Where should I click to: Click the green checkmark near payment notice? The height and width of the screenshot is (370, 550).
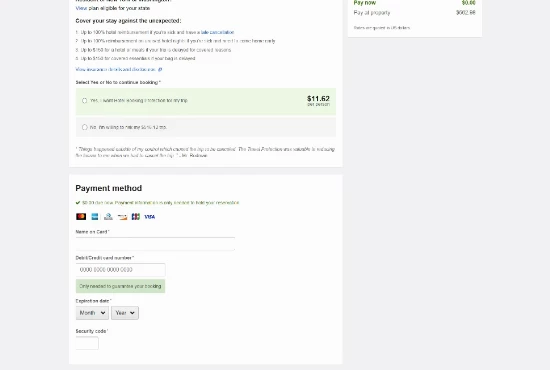pos(78,203)
